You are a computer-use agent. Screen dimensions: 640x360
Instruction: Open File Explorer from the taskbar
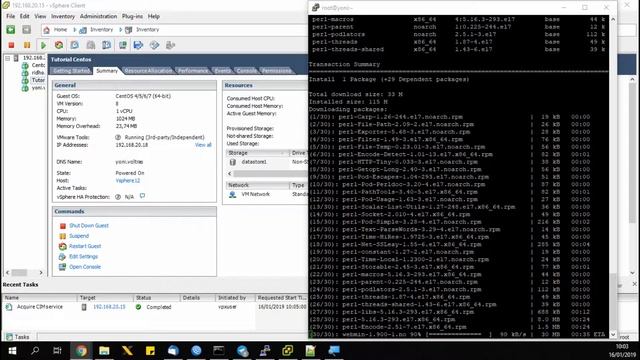coord(104,351)
